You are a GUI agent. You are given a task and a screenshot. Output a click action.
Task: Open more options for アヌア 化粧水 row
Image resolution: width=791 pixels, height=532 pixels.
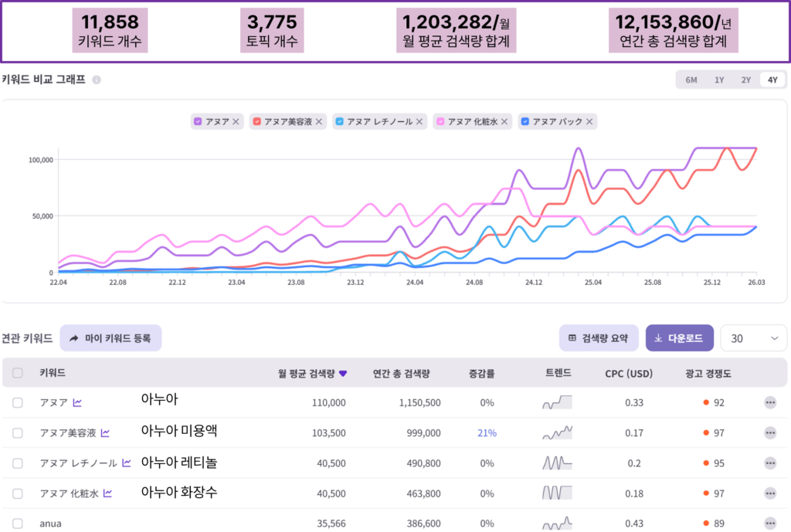click(x=770, y=493)
